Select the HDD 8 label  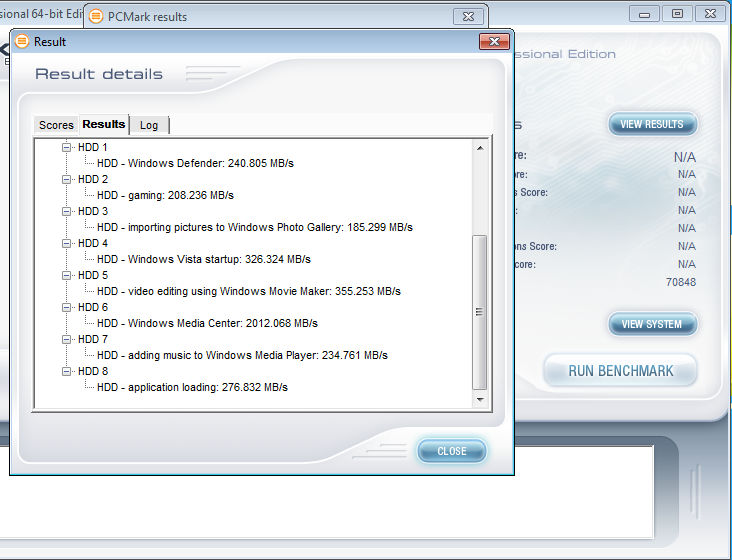coord(92,371)
